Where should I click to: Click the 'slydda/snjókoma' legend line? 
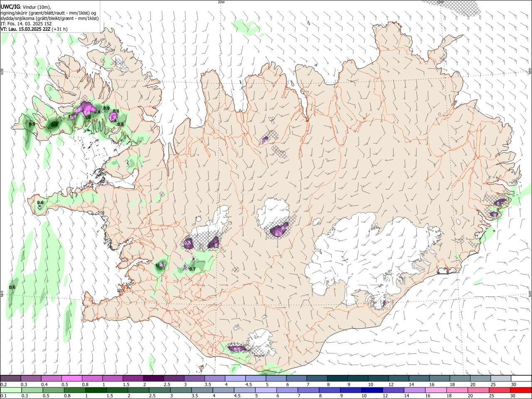[x=49, y=18]
